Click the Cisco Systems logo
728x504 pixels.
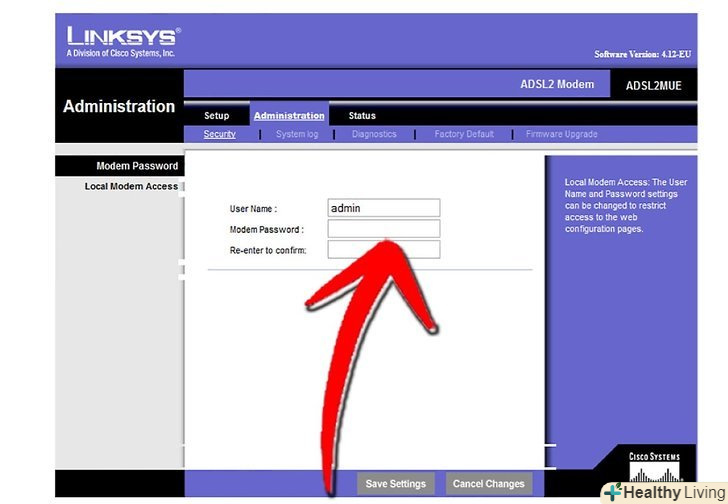pos(654,466)
